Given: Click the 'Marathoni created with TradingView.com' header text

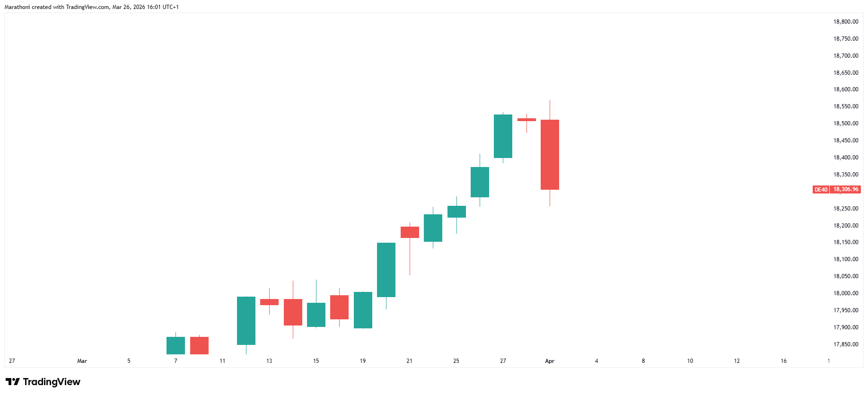Looking at the screenshot, I should pyautogui.click(x=57, y=7).
